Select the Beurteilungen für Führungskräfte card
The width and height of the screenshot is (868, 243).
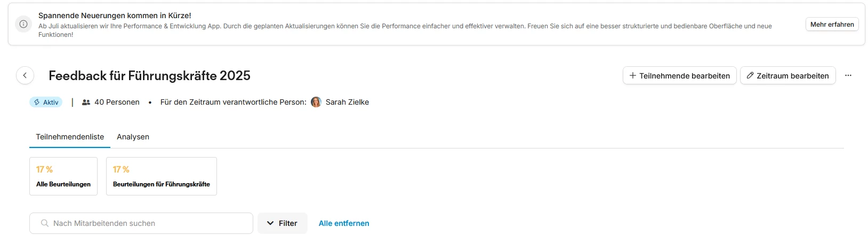(161, 176)
